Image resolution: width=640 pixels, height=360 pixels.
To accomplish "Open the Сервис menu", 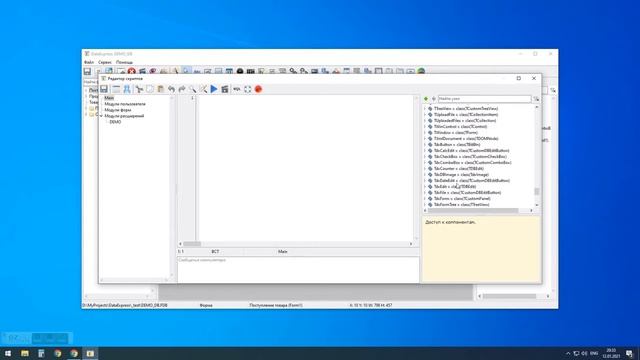I will [x=105, y=62].
